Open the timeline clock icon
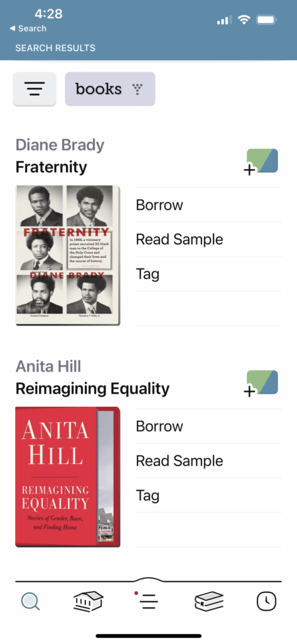This screenshot has height=644, width=297. click(267, 602)
